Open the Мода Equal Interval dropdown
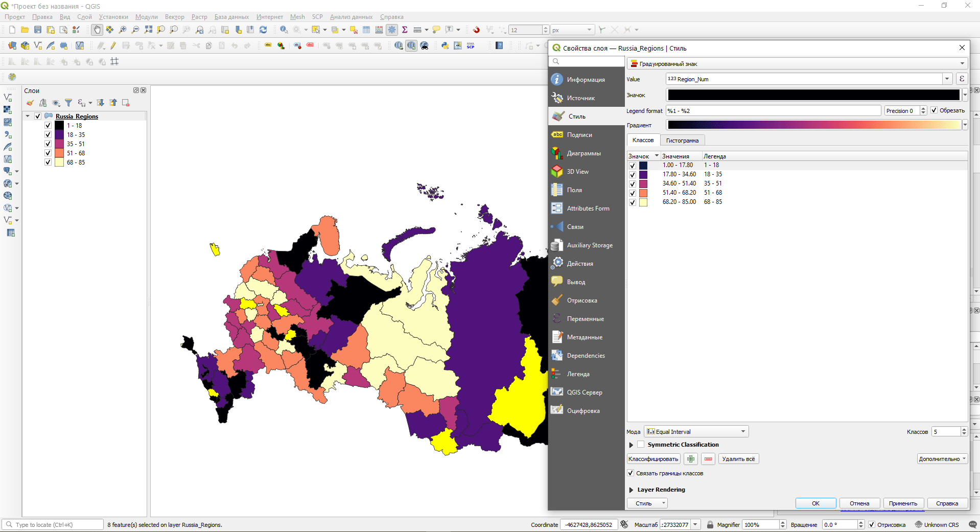 coord(696,432)
